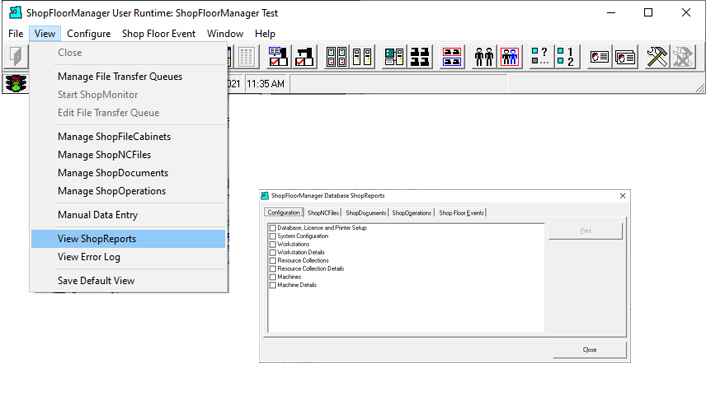Click the question mark list toolbar icon
This screenshot has height=397, width=706.
click(x=540, y=57)
